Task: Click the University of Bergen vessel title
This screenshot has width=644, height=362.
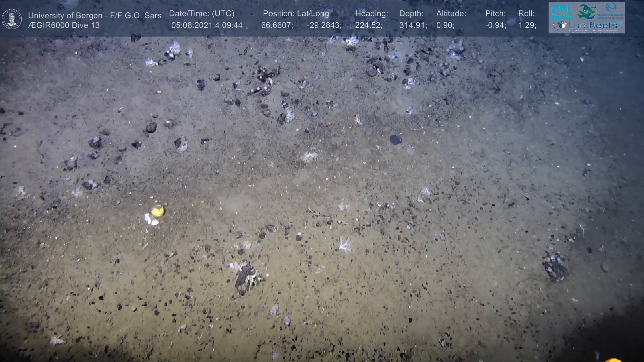Action: [95, 15]
